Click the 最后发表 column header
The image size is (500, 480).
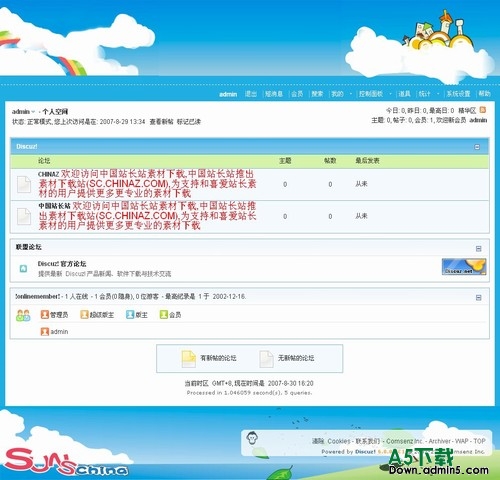[x=367, y=161]
